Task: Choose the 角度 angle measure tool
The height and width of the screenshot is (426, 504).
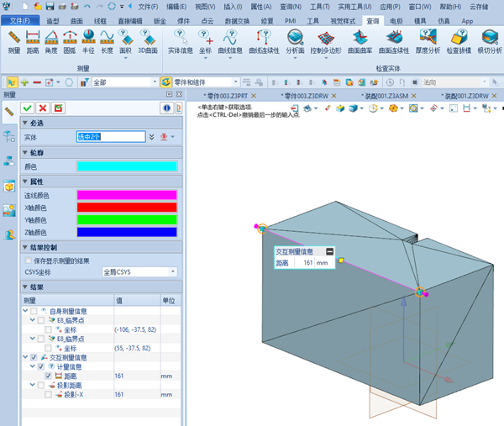Action: 51,42
